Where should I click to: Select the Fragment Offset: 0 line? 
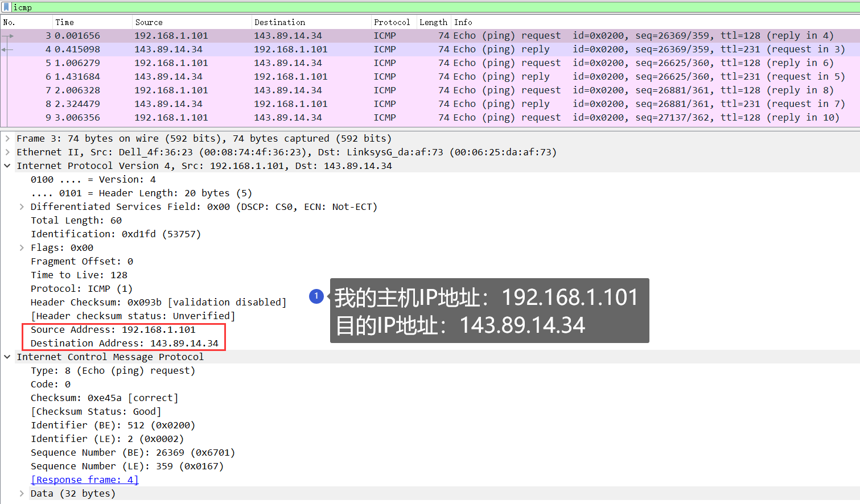click(82, 261)
